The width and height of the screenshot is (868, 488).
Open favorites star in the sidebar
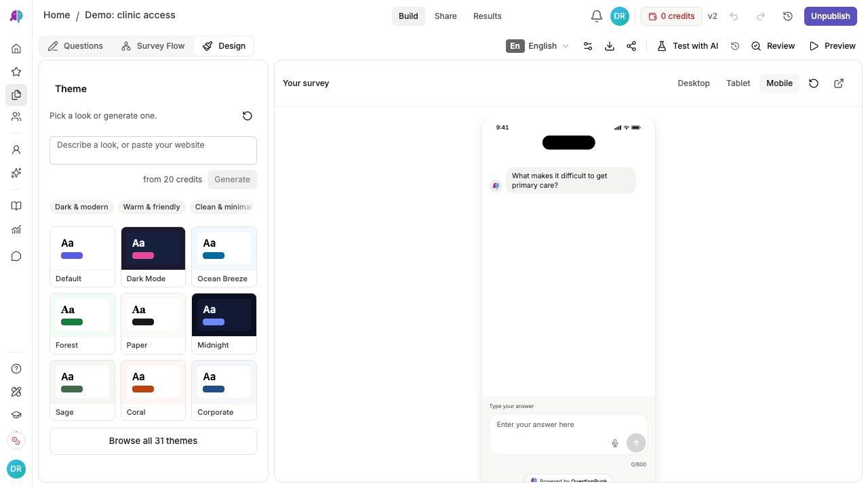click(x=16, y=72)
